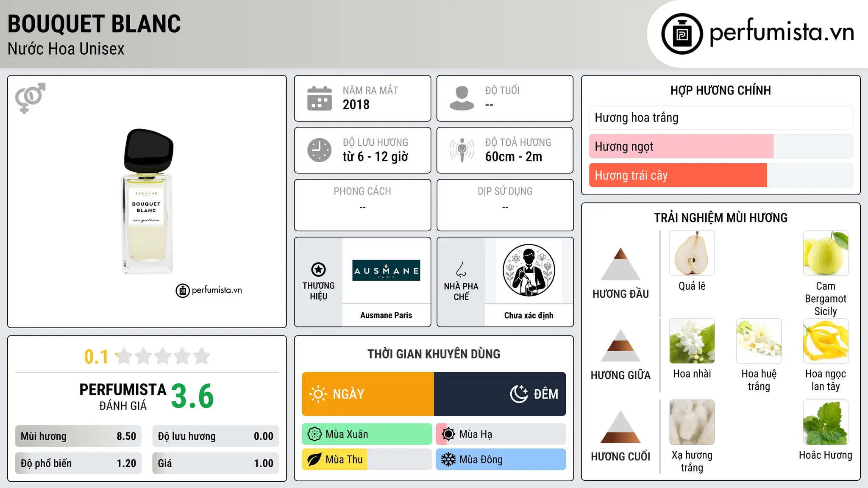The width and height of the screenshot is (868, 488).
Task: Click the BOUQUET BLANC title
Action: (x=94, y=24)
